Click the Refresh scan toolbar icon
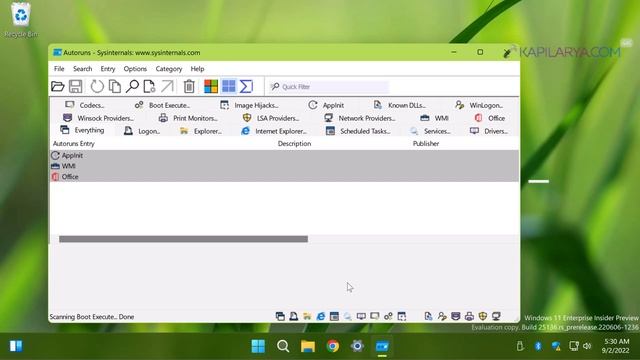 pyautogui.click(x=97, y=86)
